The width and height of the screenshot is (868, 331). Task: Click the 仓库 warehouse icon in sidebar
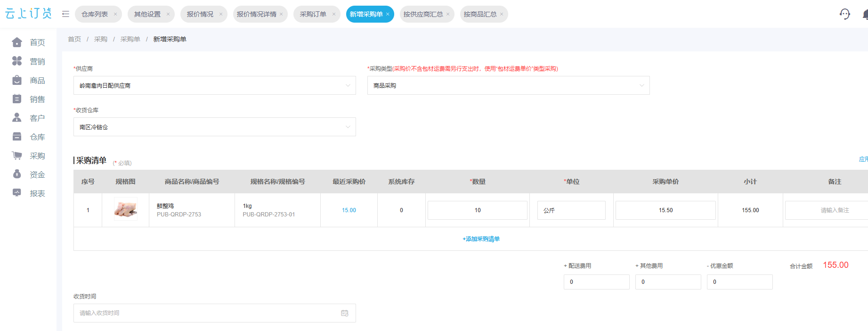coord(17,137)
